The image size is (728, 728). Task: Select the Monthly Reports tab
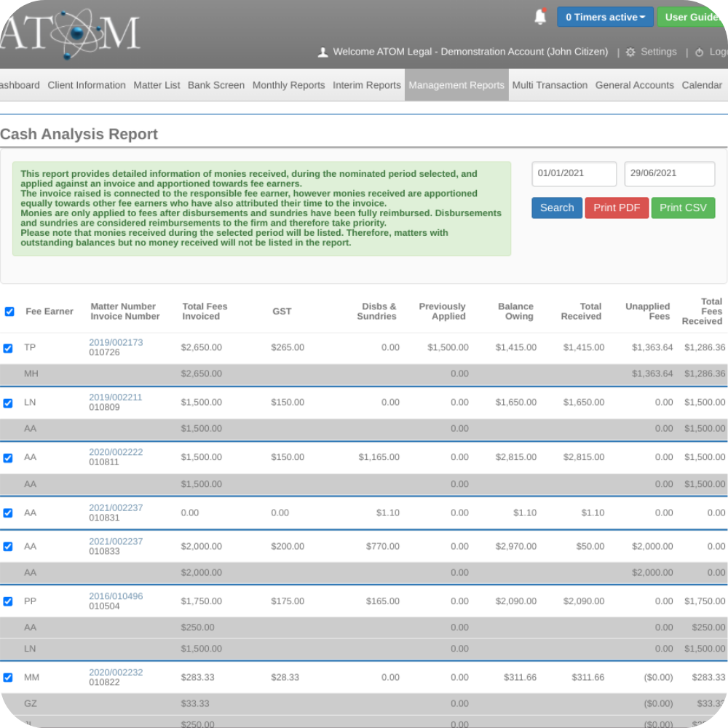click(x=288, y=84)
